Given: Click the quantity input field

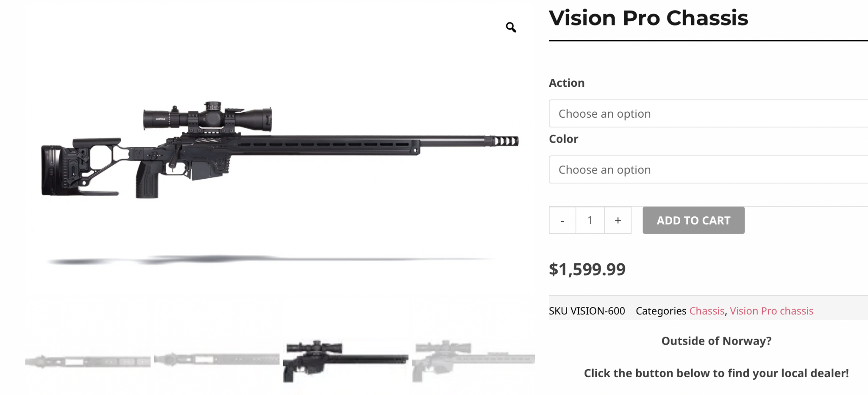Looking at the screenshot, I should point(590,221).
